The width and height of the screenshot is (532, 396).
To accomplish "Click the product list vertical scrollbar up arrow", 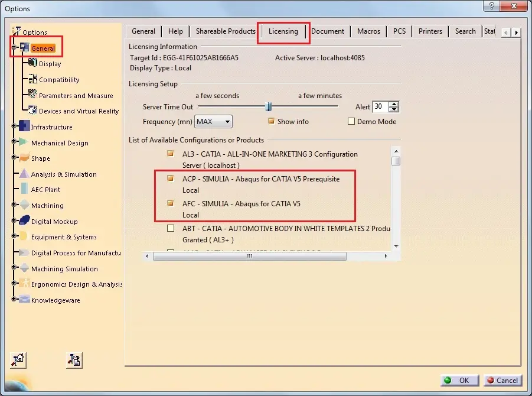I will point(396,151).
